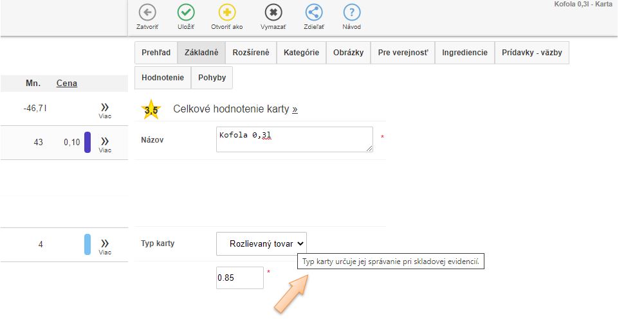Open the Celkové hodnotenie karty link

click(x=235, y=109)
